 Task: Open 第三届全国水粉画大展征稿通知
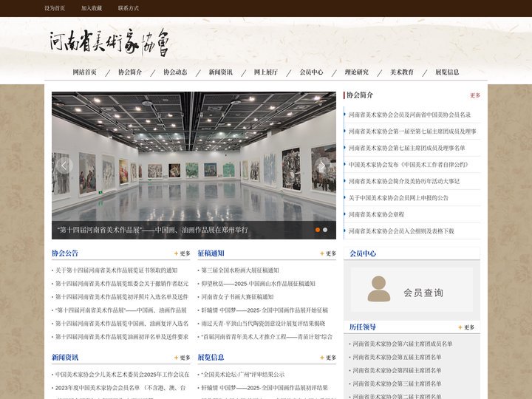(x=240, y=270)
